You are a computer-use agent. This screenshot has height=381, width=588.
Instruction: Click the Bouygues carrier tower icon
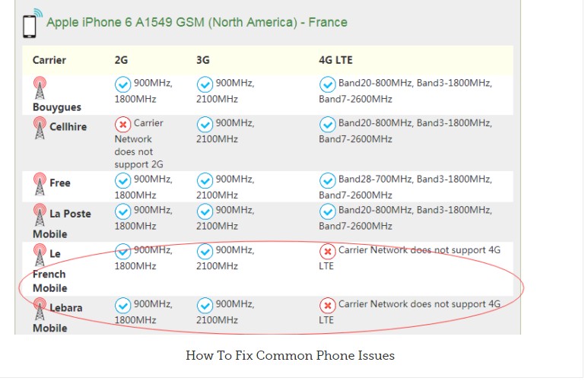40,87
